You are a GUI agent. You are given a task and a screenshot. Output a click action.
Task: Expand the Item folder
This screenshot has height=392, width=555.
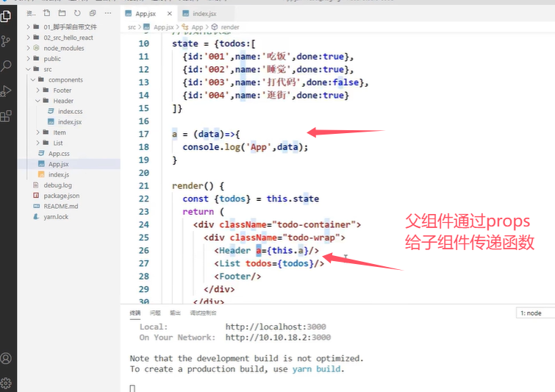[x=60, y=132]
